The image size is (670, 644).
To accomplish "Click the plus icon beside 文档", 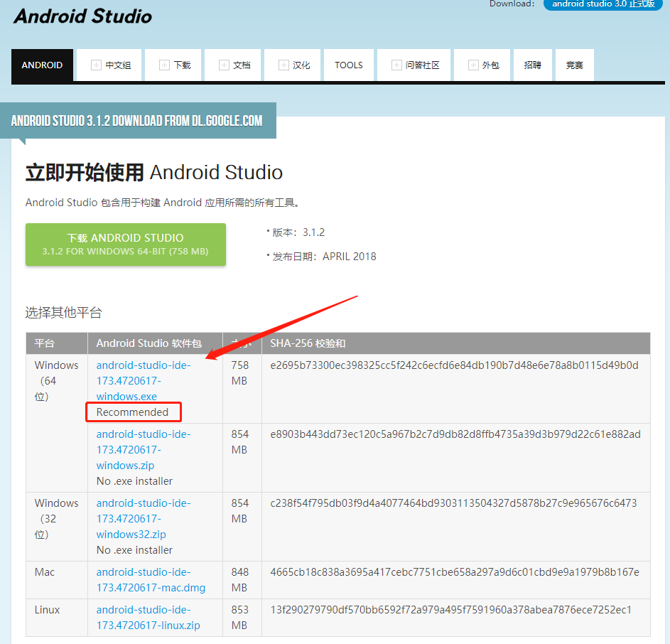I will coord(223,65).
